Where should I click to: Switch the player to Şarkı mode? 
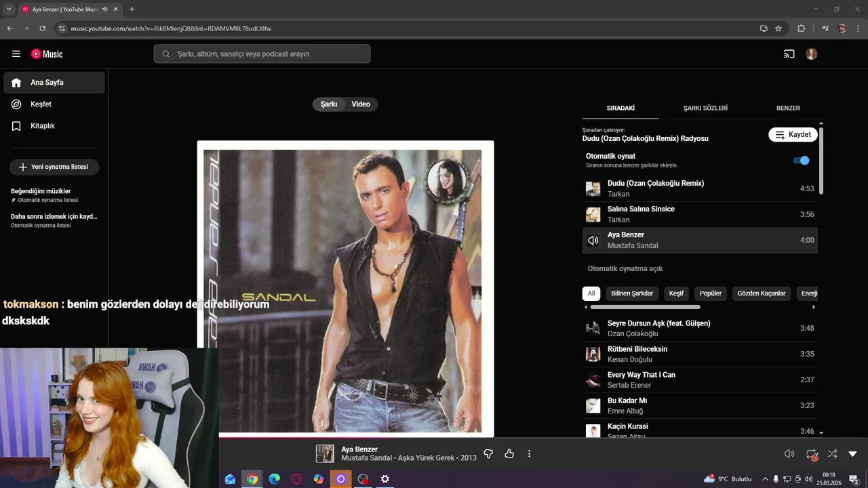(329, 104)
